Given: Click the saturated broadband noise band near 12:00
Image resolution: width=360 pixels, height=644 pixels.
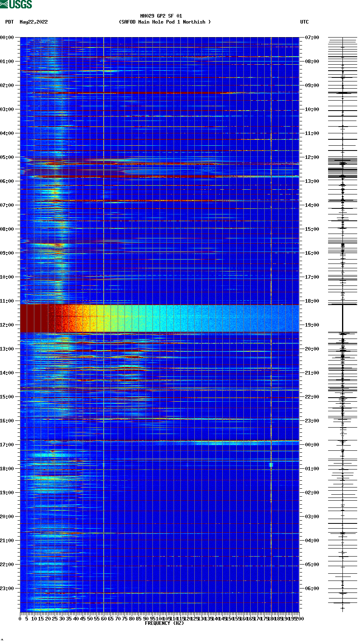Looking at the screenshot, I should tap(160, 318).
